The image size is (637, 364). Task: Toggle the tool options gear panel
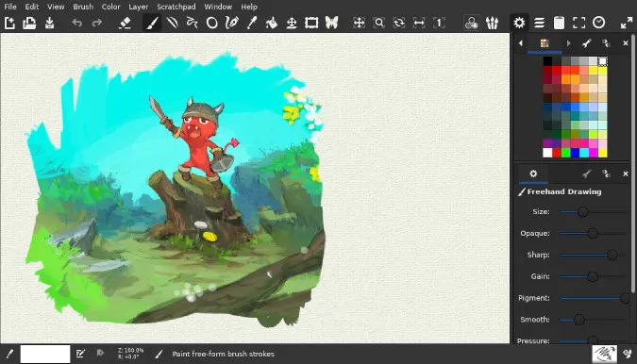519,24
